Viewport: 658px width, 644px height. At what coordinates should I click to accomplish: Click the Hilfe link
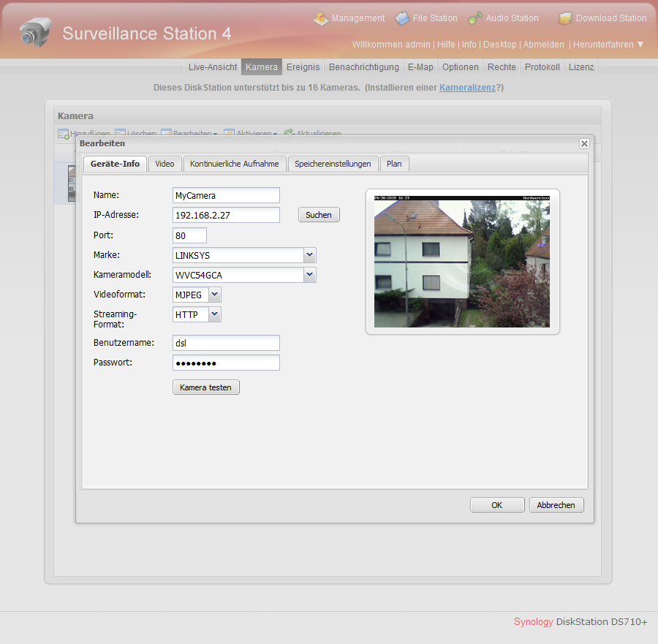(x=446, y=45)
